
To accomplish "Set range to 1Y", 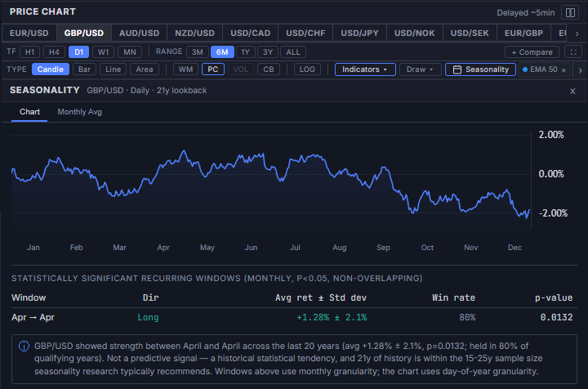I will point(245,52).
